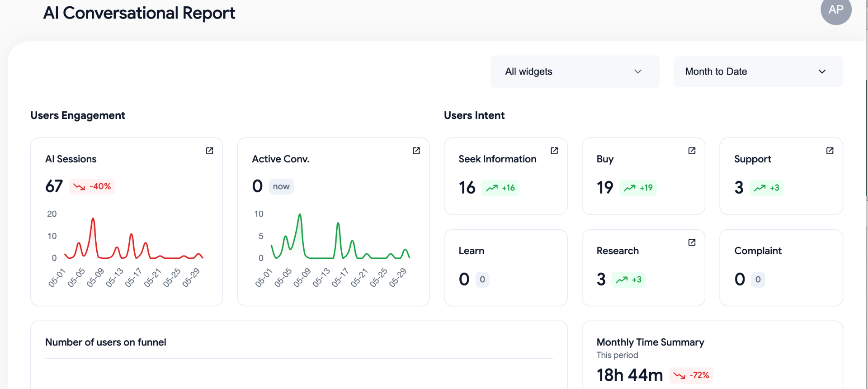868x389 pixels.
Task: Click the 'This period' label
Action: tap(617, 355)
